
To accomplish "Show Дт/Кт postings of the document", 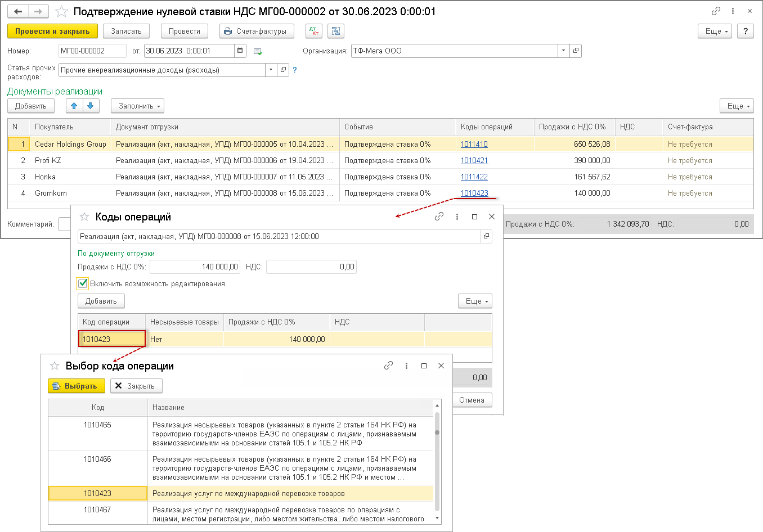I will [314, 31].
